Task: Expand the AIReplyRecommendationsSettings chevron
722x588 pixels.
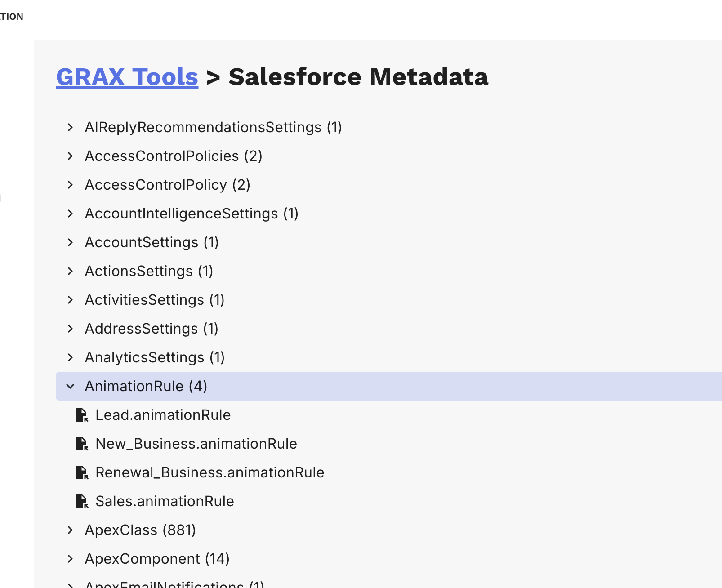Action: 70,127
